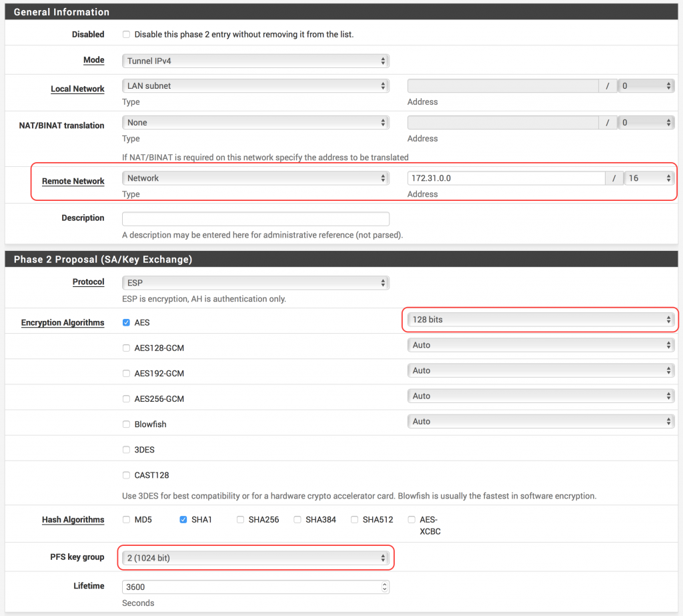The image size is (683, 616).
Task: Open AES key length dropdown (128 bits)
Action: tap(541, 320)
